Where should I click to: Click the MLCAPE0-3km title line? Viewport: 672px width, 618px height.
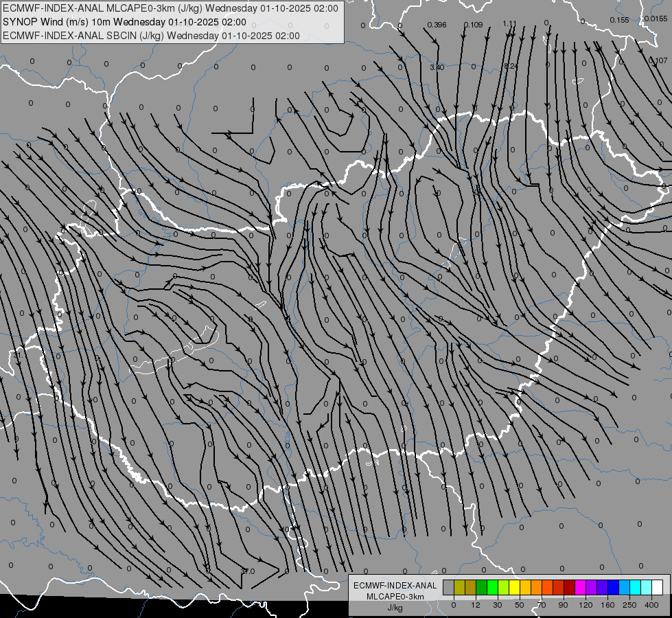click(x=170, y=8)
